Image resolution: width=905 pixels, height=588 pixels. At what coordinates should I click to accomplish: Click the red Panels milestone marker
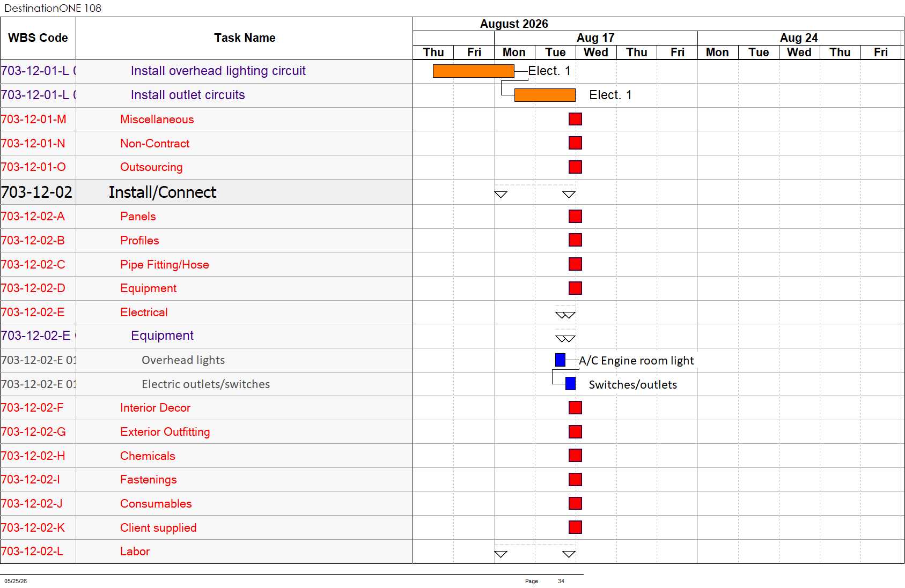(575, 216)
